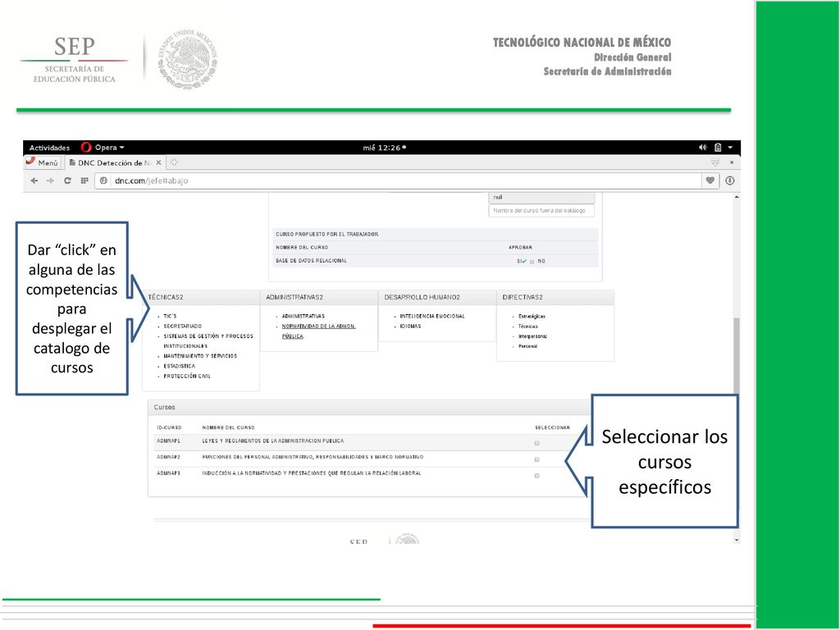Open INTELIGENCIA EMOCIONAL competency

coord(432,317)
